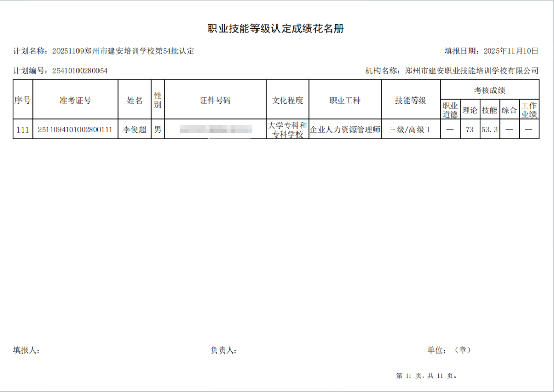
Task: Click the 文化程度 column header
Action: click(x=287, y=101)
